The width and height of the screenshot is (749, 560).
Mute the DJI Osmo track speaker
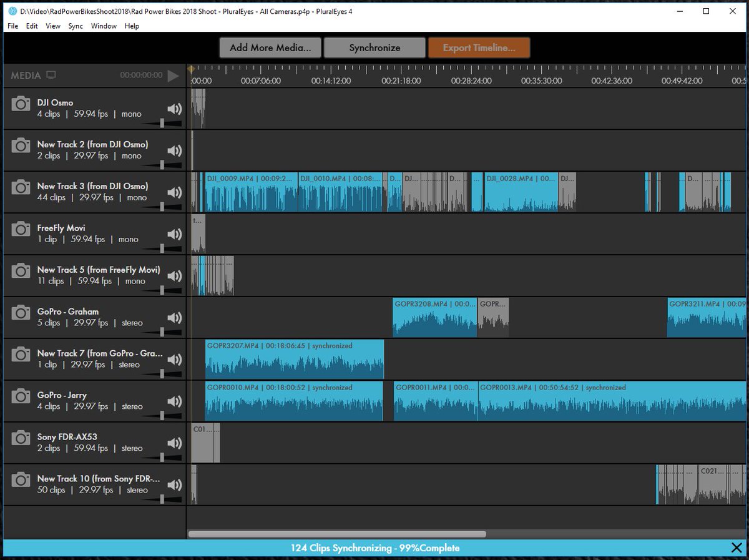[174, 109]
